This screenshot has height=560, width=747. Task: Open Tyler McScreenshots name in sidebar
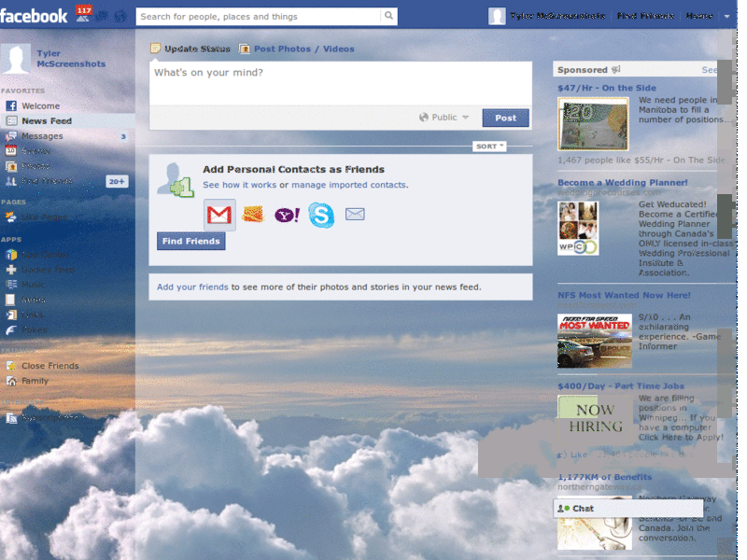tap(71, 59)
